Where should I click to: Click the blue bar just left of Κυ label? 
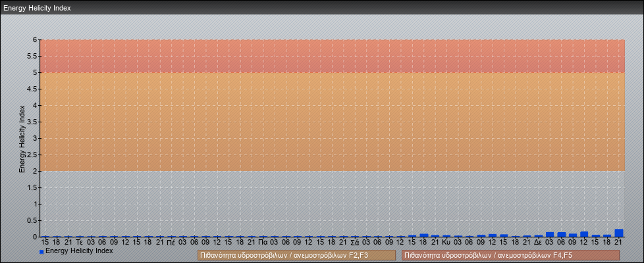[435, 235]
